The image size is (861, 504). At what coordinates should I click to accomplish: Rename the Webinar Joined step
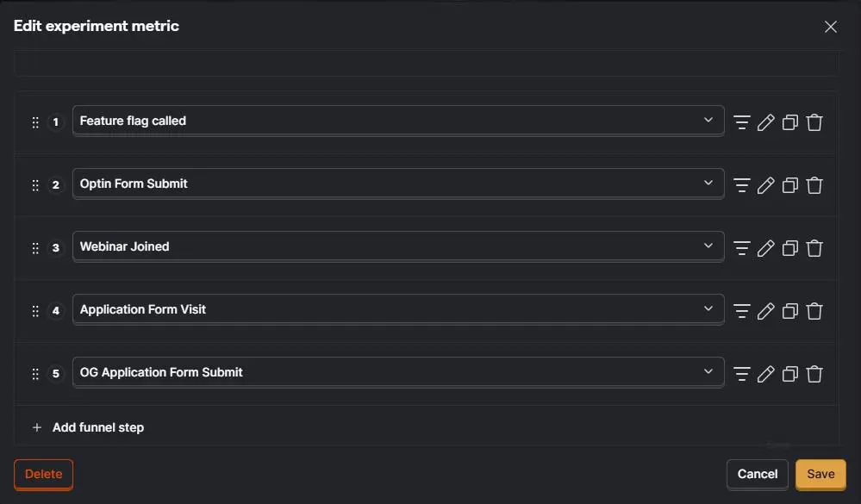(x=766, y=248)
